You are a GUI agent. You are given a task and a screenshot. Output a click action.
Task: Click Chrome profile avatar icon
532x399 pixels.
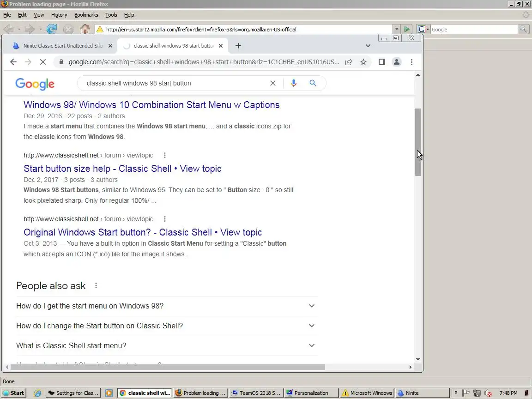tap(396, 62)
